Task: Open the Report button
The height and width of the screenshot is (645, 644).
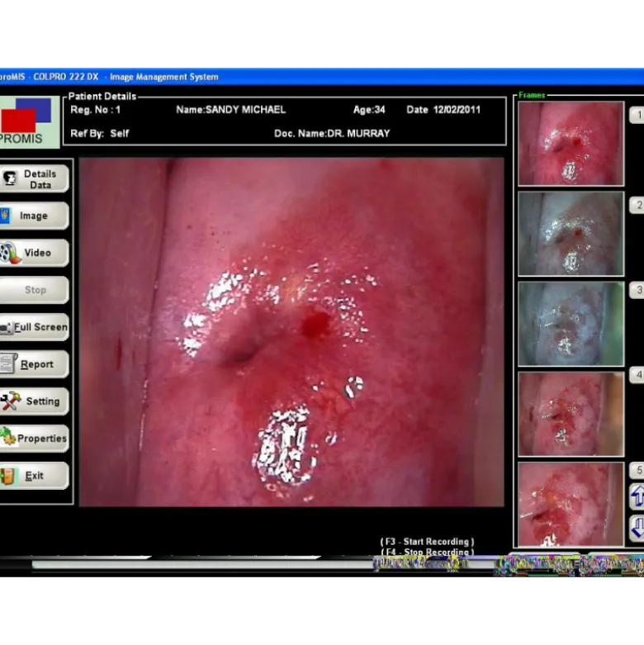Action: pos(34,364)
